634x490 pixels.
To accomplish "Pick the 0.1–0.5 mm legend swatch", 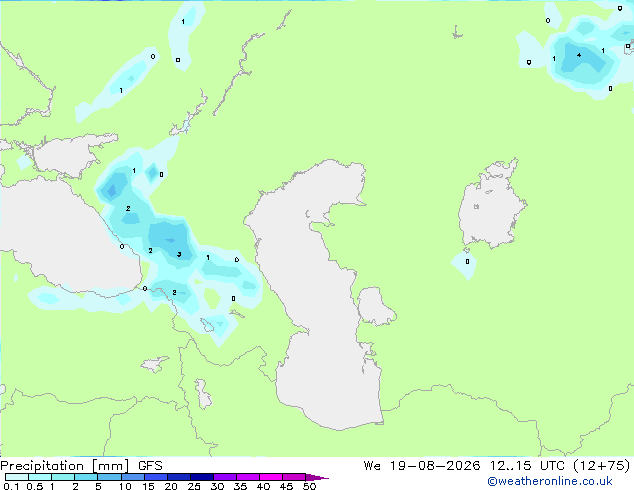I will 17,477.
